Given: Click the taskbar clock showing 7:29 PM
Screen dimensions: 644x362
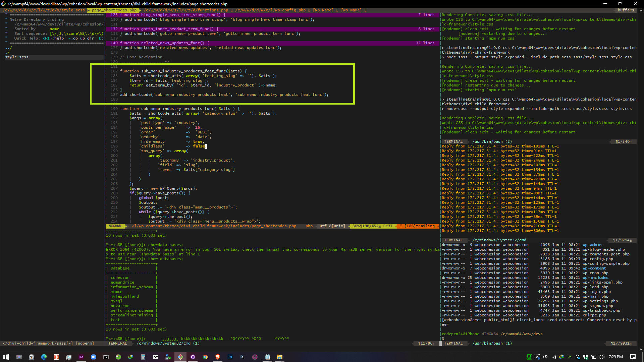Looking at the screenshot, I should [x=616, y=357].
